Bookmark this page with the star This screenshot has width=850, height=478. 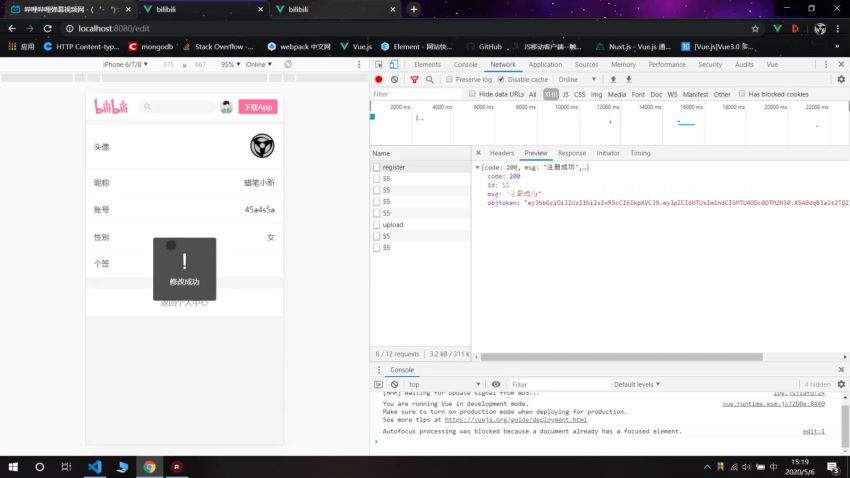[755, 29]
